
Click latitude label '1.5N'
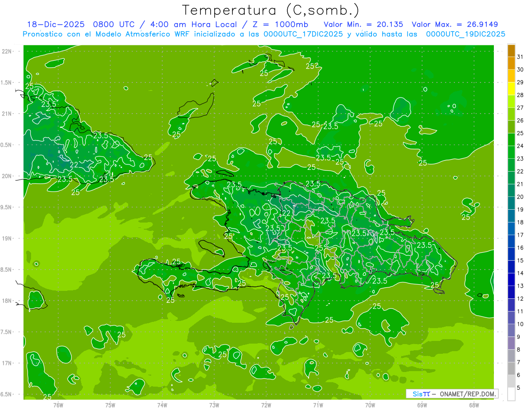click(7, 82)
